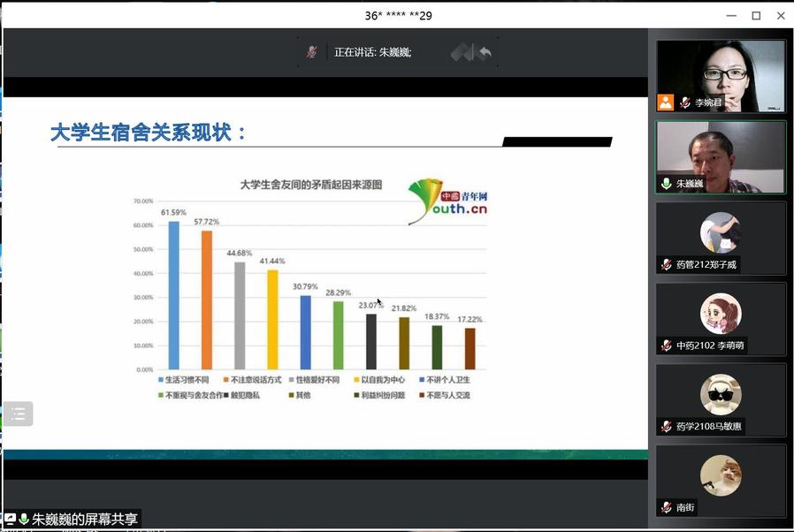Image resolution: width=794 pixels, height=532 pixels.
Task: Click 南街's cat avatar tile
Action: 721,475
